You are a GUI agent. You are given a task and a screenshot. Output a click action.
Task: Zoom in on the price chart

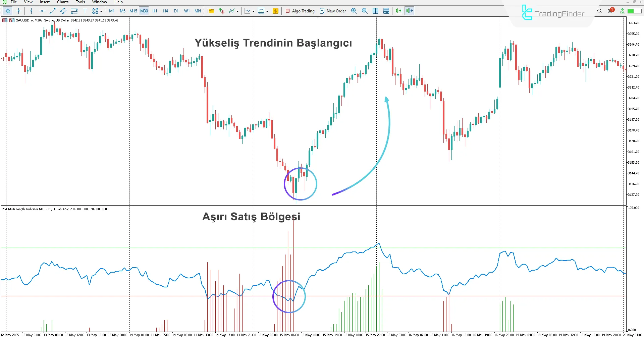pyautogui.click(x=354, y=11)
